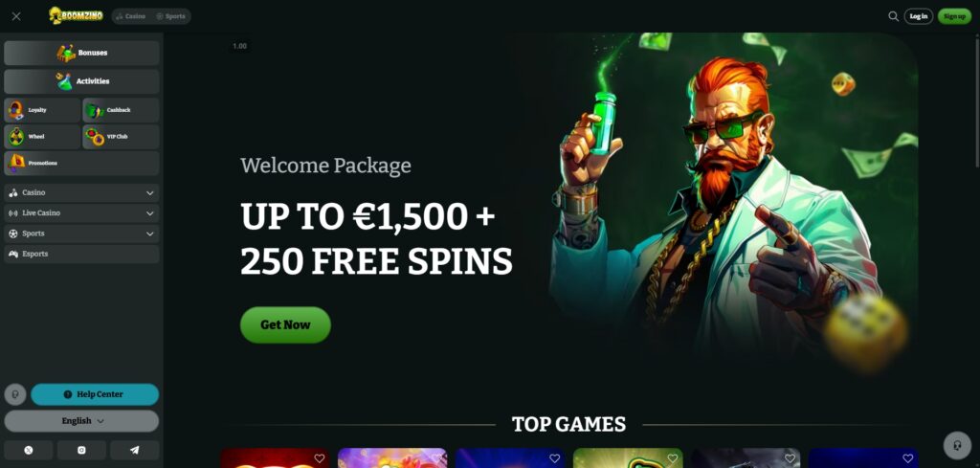Expand the Casino sidebar section
The height and width of the screenshot is (468, 980).
(x=81, y=193)
